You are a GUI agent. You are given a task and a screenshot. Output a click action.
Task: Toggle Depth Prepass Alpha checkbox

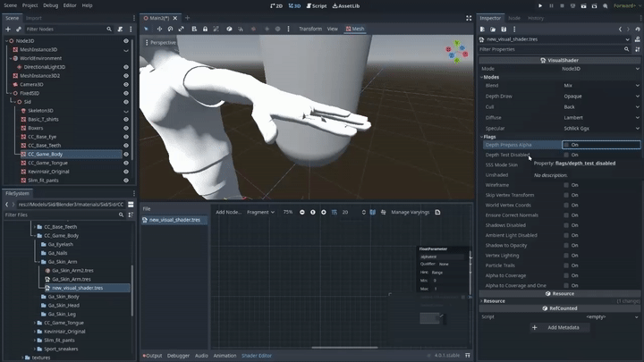(566, 145)
